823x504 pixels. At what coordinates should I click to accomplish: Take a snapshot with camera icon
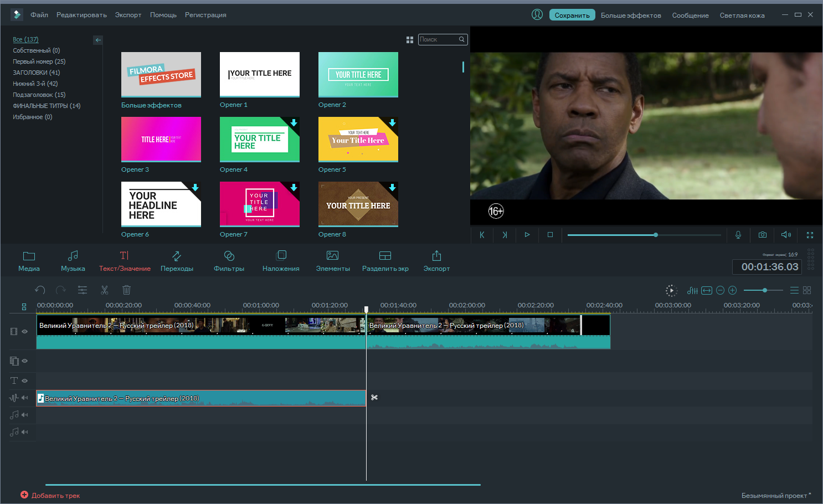(x=763, y=235)
